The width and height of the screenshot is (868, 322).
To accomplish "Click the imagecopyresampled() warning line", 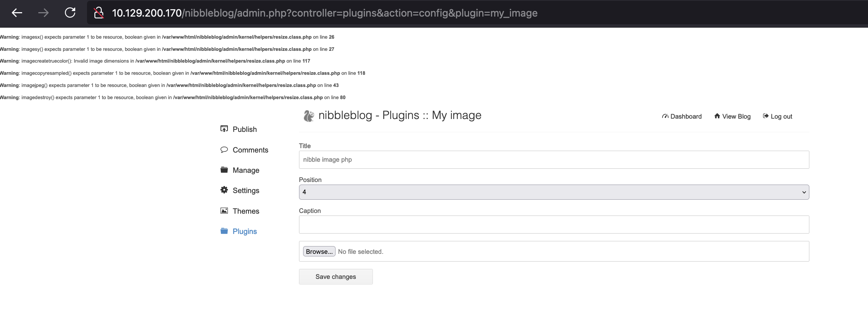I will (183, 73).
